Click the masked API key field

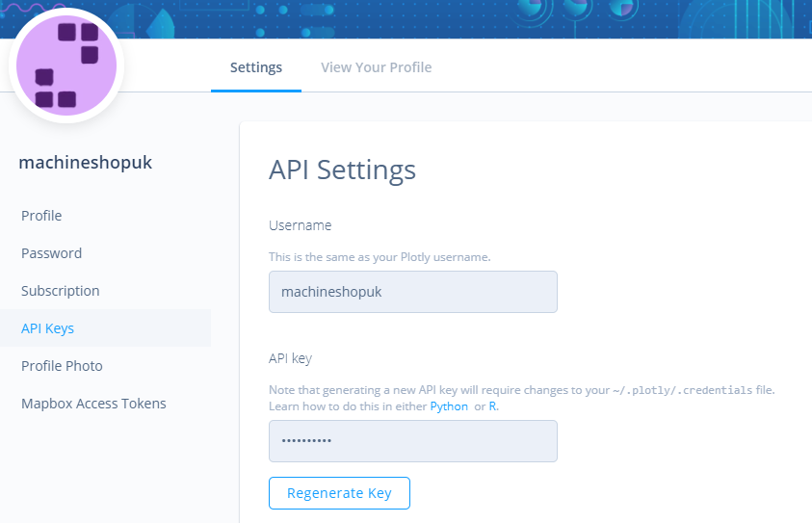pos(412,441)
